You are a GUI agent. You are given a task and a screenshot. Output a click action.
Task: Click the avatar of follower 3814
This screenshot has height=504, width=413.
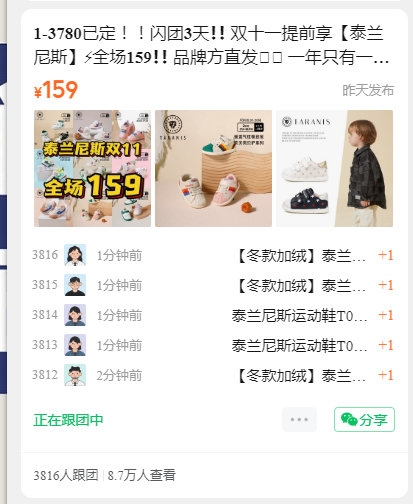[75, 315]
